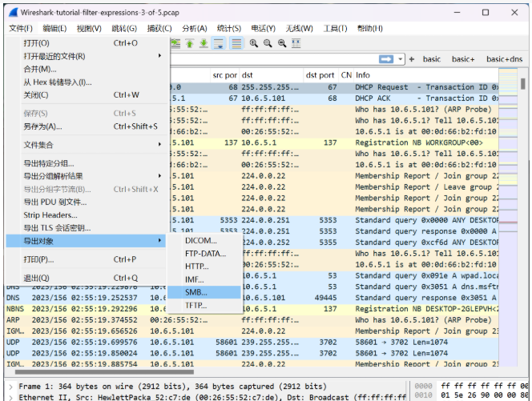This screenshot has height=401, width=532.
Task: Zoom out the main window text
Action: click(268, 43)
